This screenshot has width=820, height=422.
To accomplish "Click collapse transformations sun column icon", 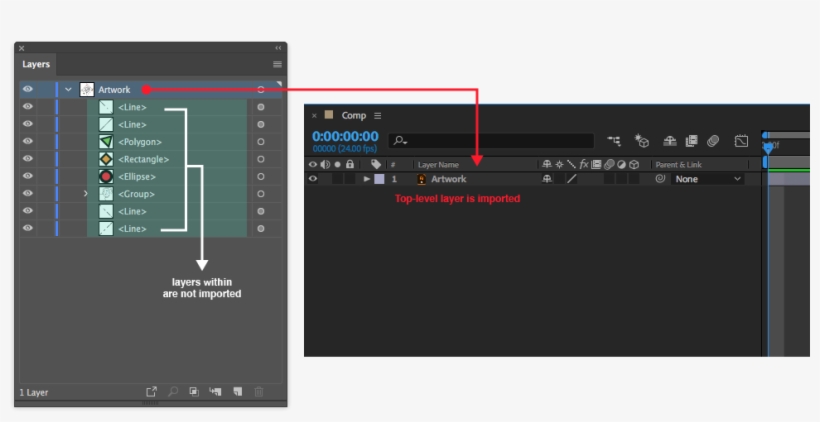I will [559, 164].
